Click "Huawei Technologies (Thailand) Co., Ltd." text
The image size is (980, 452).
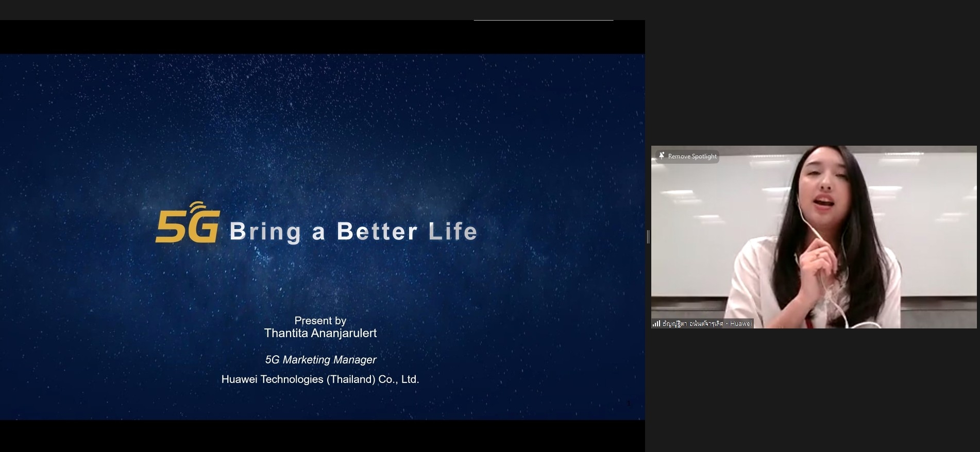pyautogui.click(x=320, y=379)
